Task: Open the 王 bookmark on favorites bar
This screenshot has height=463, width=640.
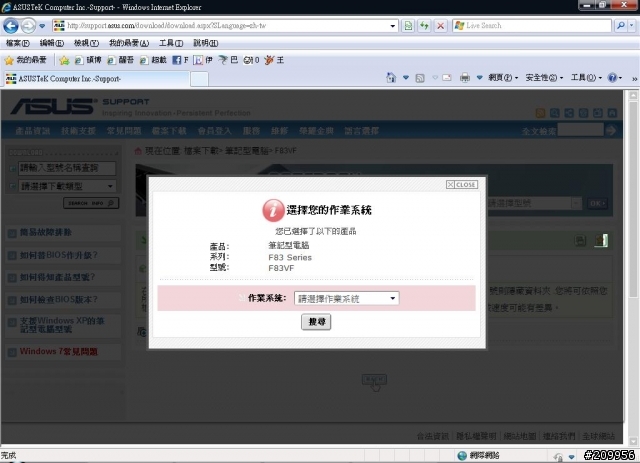Action: tap(274, 60)
